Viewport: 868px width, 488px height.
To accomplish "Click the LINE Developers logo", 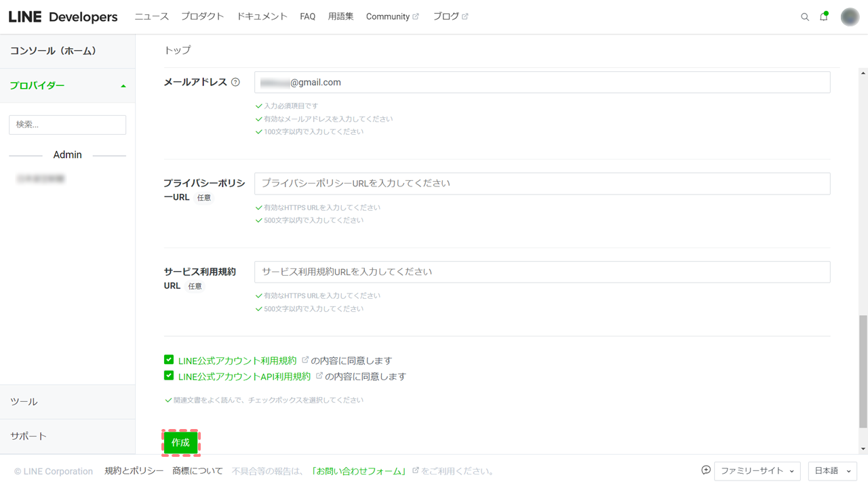I will pyautogui.click(x=63, y=17).
